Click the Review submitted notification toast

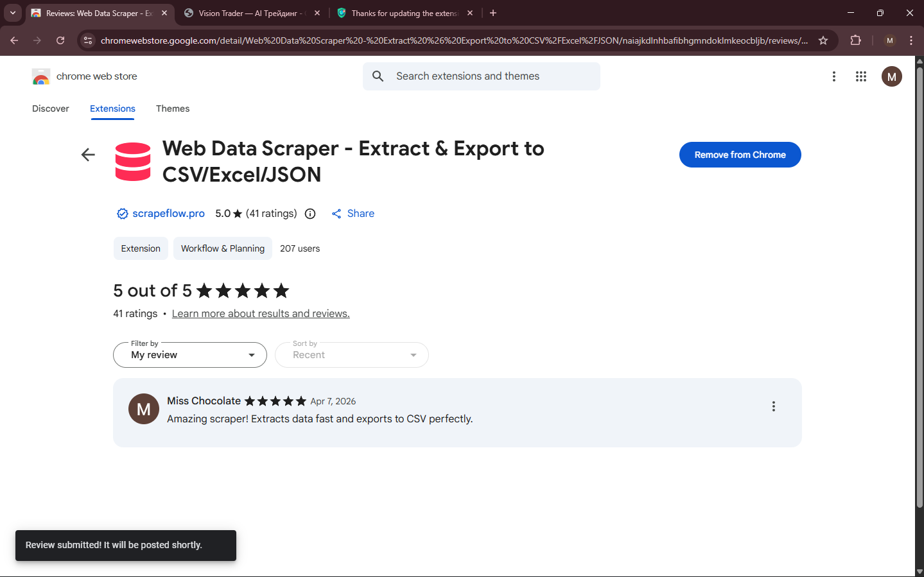pyautogui.click(x=126, y=546)
